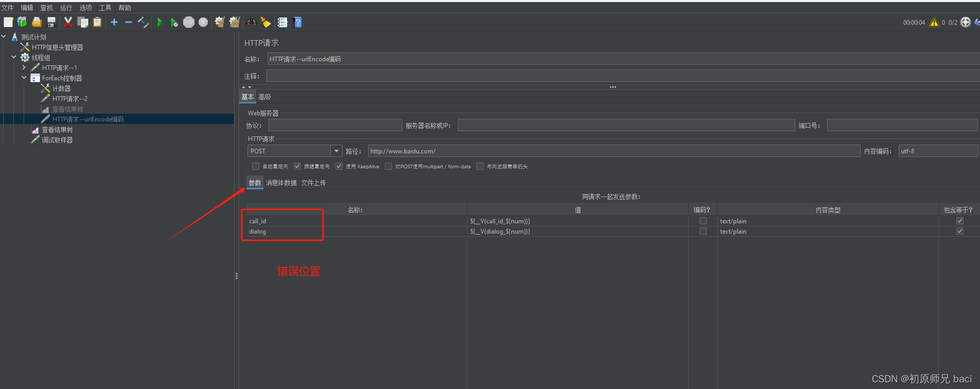
Task: Collapse all nodes with minus icon
Action: click(129, 22)
